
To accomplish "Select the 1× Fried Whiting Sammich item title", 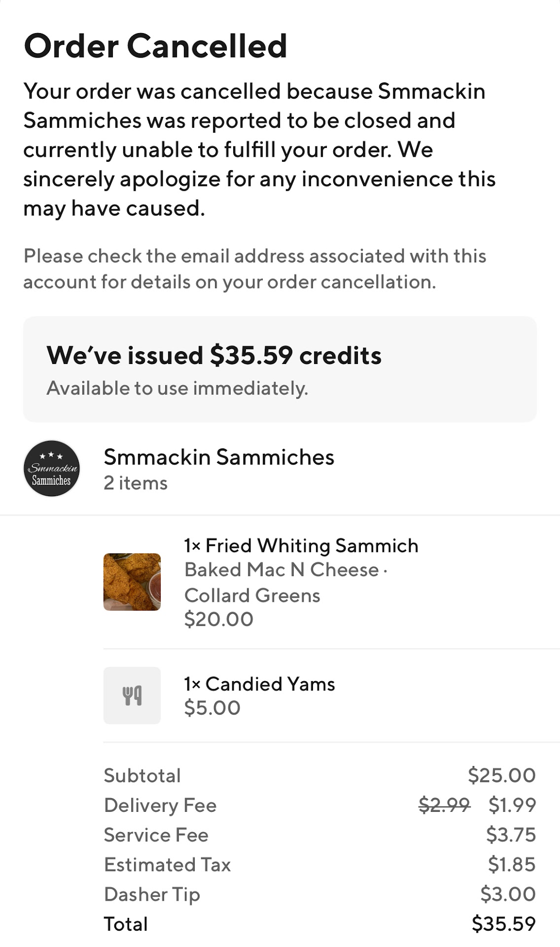I will click(301, 546).
